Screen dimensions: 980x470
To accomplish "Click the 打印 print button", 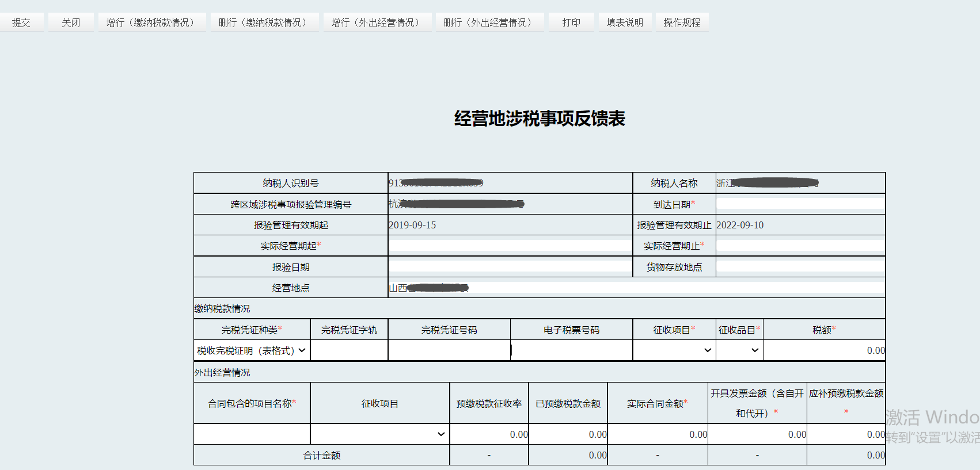I will 571,22.
